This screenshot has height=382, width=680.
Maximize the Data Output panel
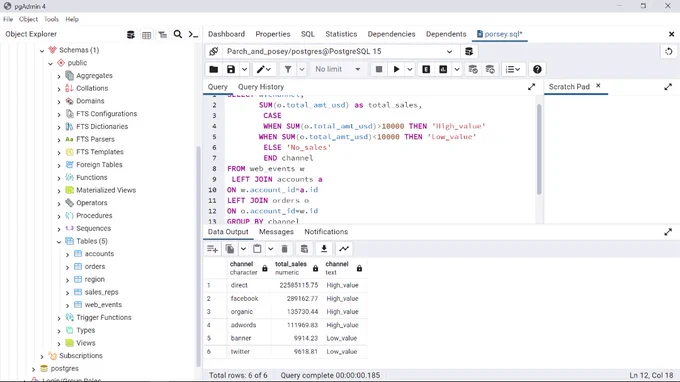(x=668, y=232)
